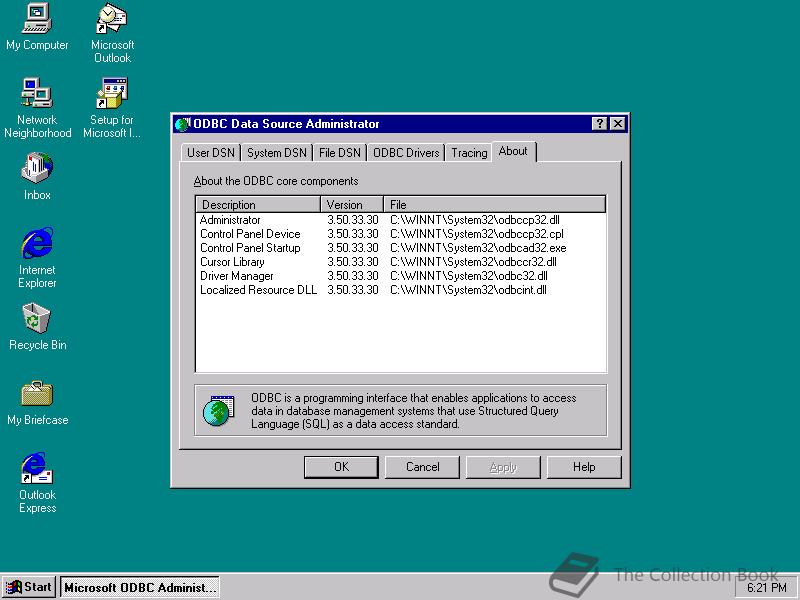This screenshot has width=800, height=600.
Task: Select the Control Panel Startup row
Action: (x=401, y=248)
